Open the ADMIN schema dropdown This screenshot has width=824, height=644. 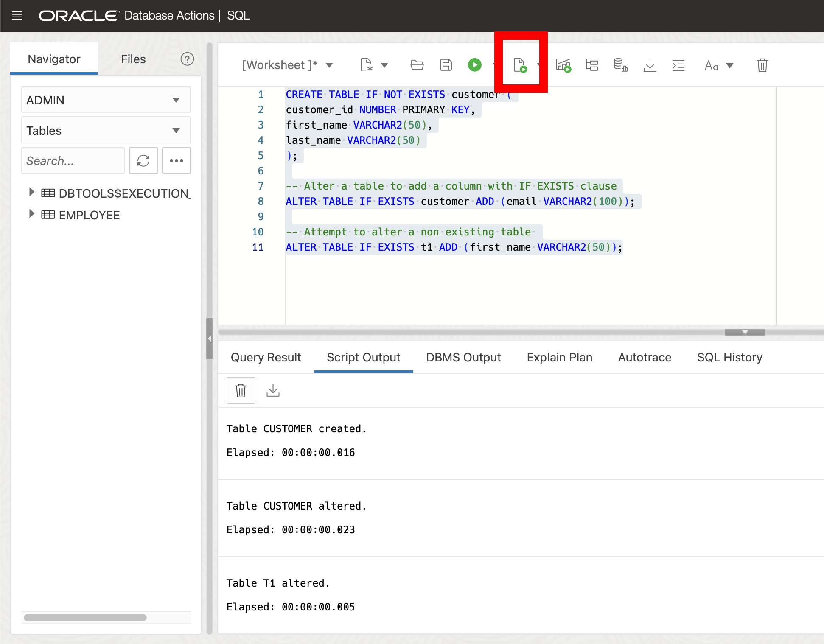click(106, 100)
